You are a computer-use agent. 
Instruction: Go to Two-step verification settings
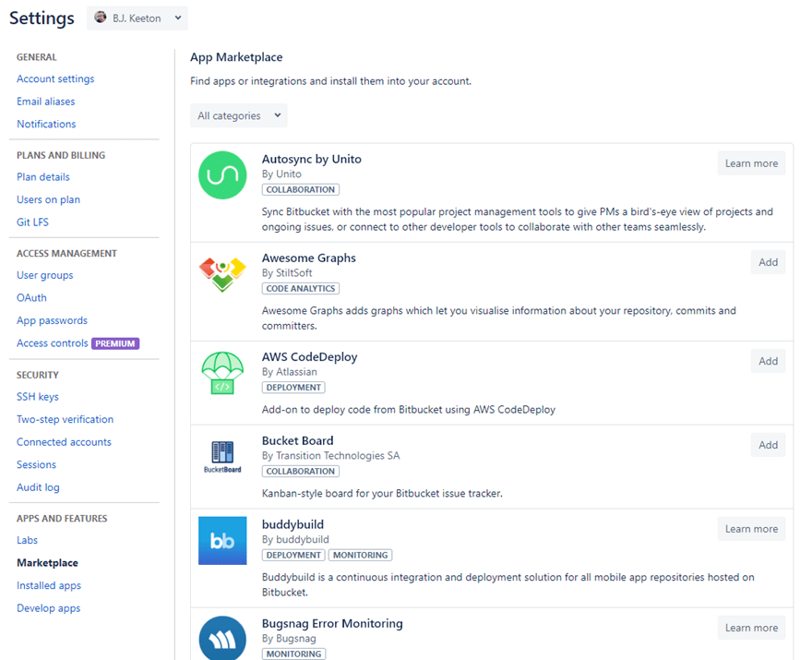65,419
